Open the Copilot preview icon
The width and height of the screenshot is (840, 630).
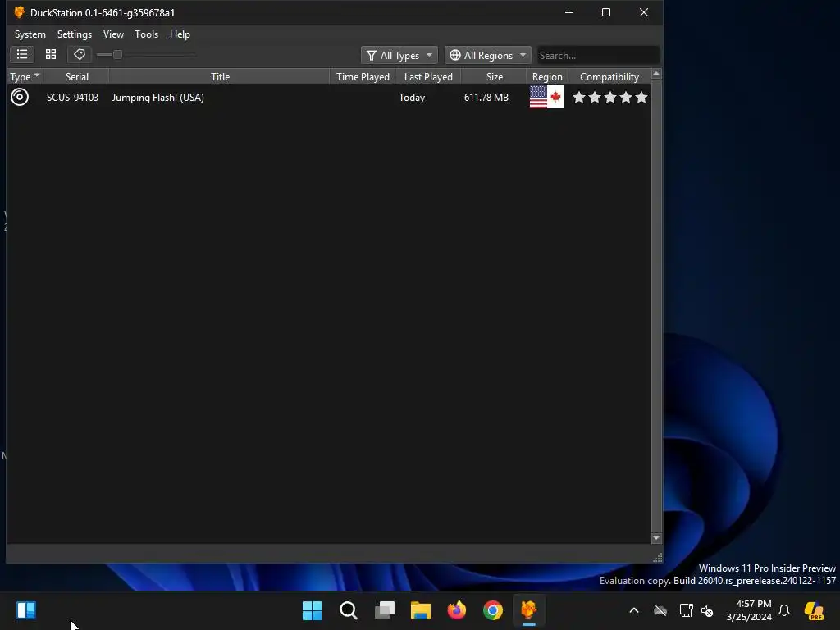pos(814,610)
